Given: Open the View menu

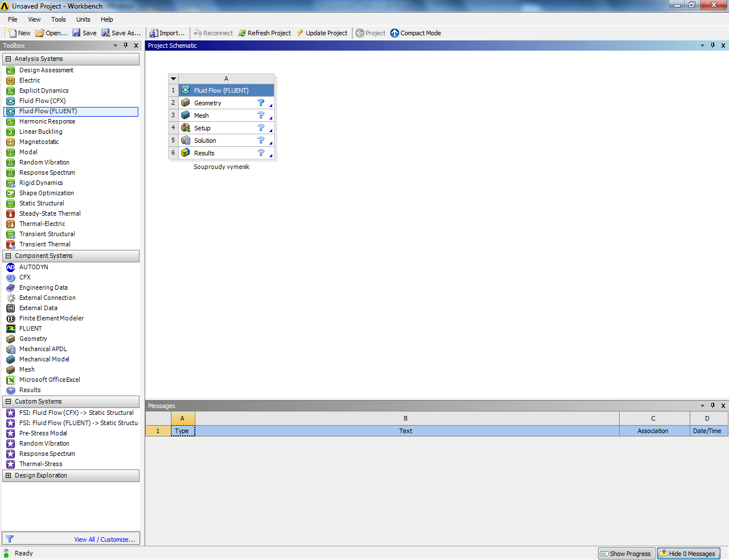Looking at the screenshot, I should pos(35,19).
